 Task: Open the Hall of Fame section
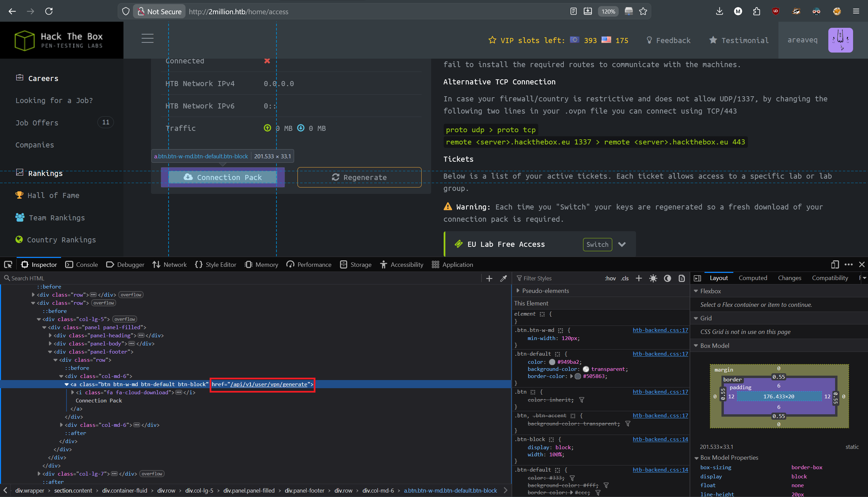tap(53, 195)
